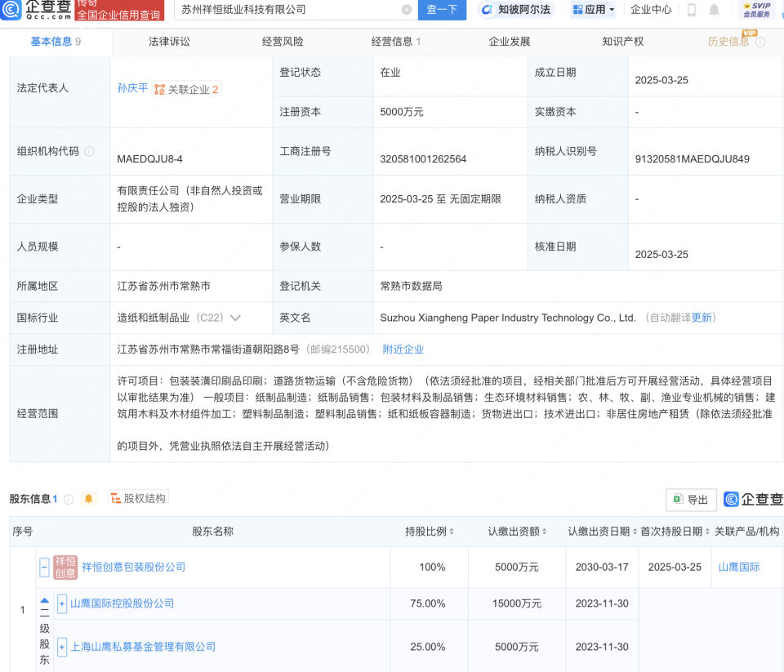
Task: Open 关联企业 2 related companies
Action: pos(186,90)
